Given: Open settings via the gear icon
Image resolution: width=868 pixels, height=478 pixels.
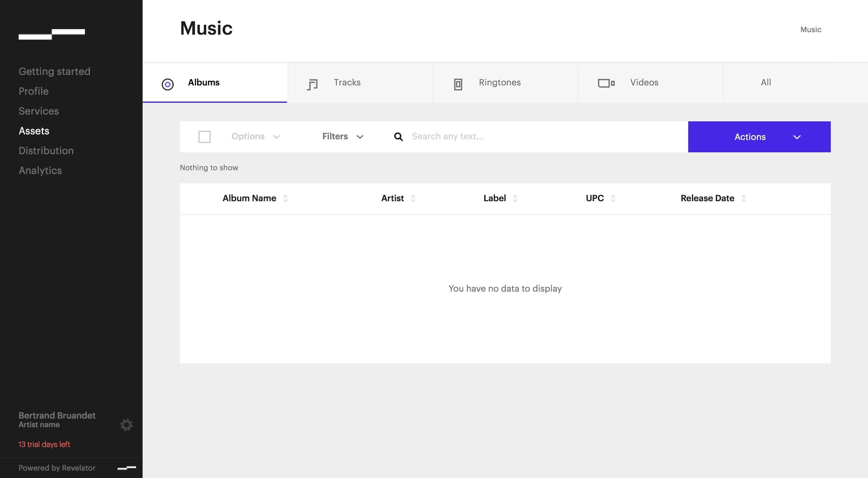Looking at the screenshot, I should pos(126,425).
